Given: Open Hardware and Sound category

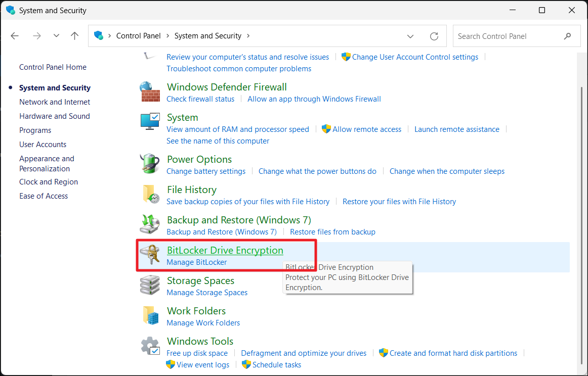Looking at the screenshot, I should click(55, 116).
